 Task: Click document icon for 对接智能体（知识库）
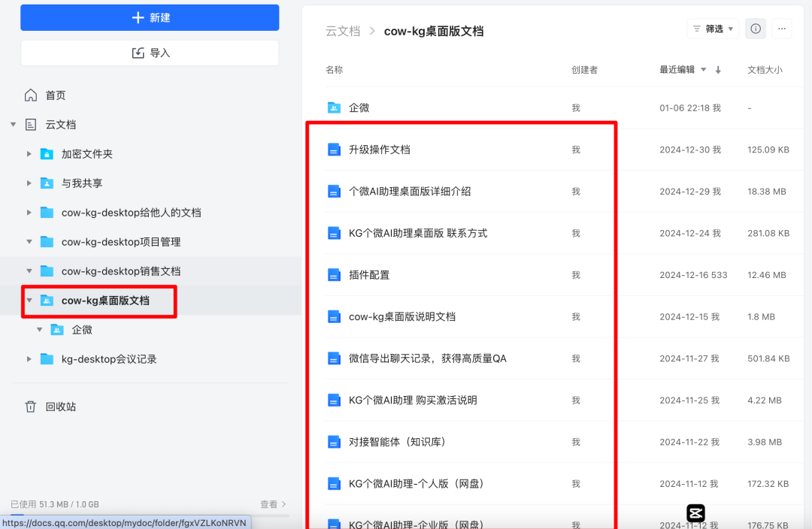click(334, 442)
